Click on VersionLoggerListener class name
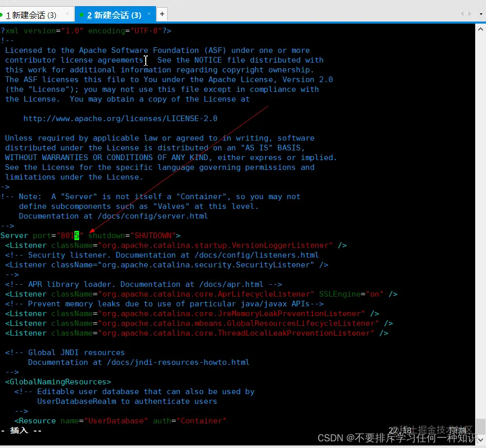This screenshot has height=448, width=486. tap(282, 245)
